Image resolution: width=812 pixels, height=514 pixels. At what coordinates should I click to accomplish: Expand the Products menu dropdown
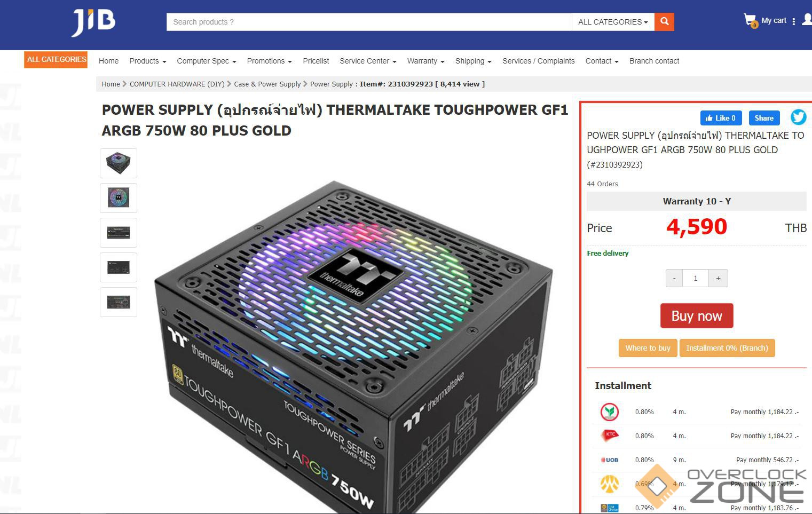point(148,61)
